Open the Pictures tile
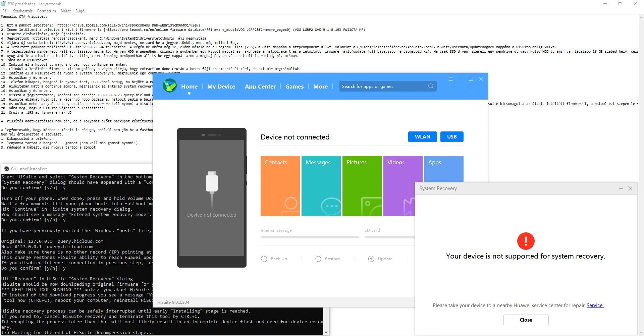The width and height of the screenshot is (644, 336). tap(362, 186)
